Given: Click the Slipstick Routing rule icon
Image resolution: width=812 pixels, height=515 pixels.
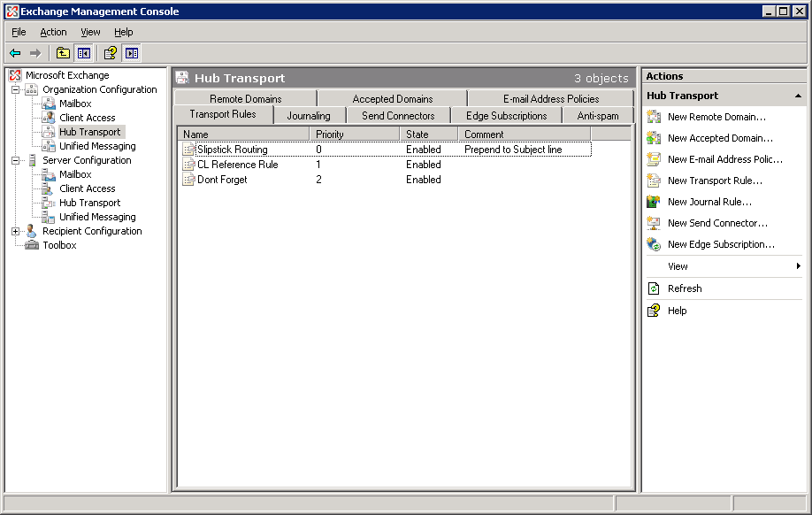Looking at the screenshot, I should (x=189, y=150).
